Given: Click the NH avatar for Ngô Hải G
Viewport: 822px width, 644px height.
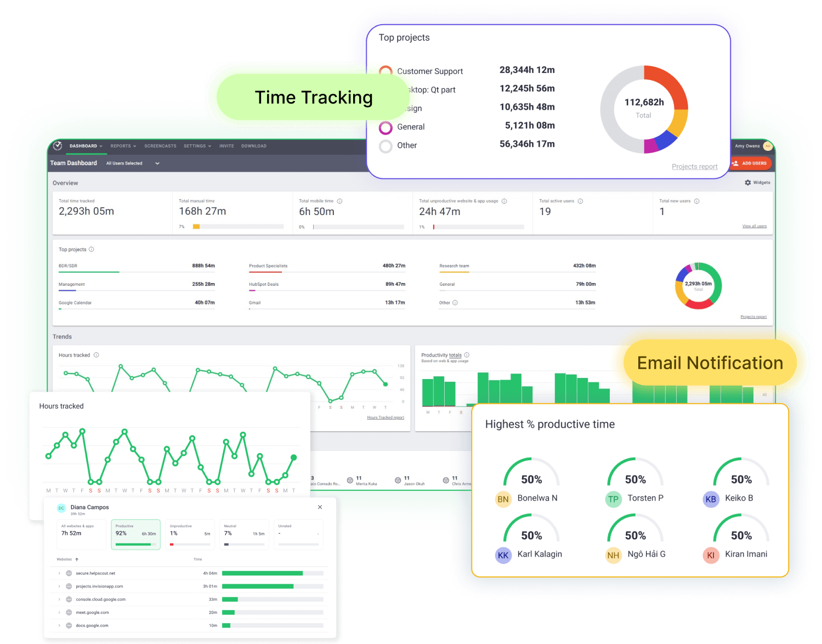Looking at the screenshot, I should 613,555.
